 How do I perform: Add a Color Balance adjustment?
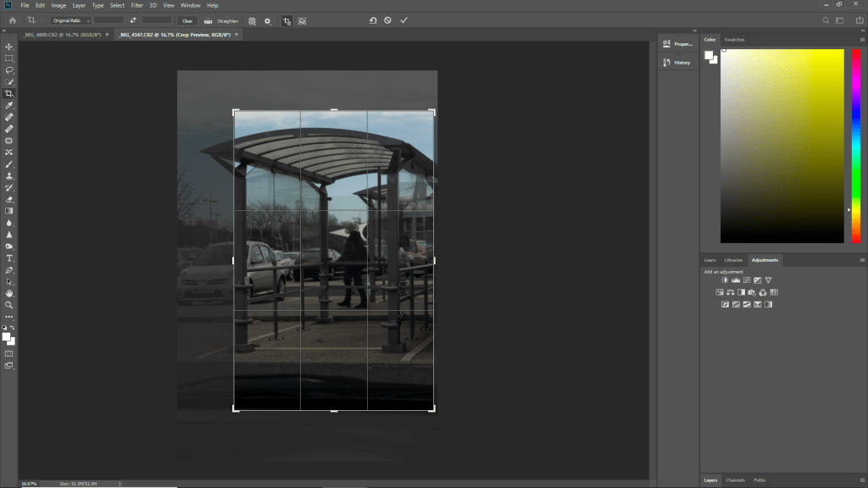[730, 292]
